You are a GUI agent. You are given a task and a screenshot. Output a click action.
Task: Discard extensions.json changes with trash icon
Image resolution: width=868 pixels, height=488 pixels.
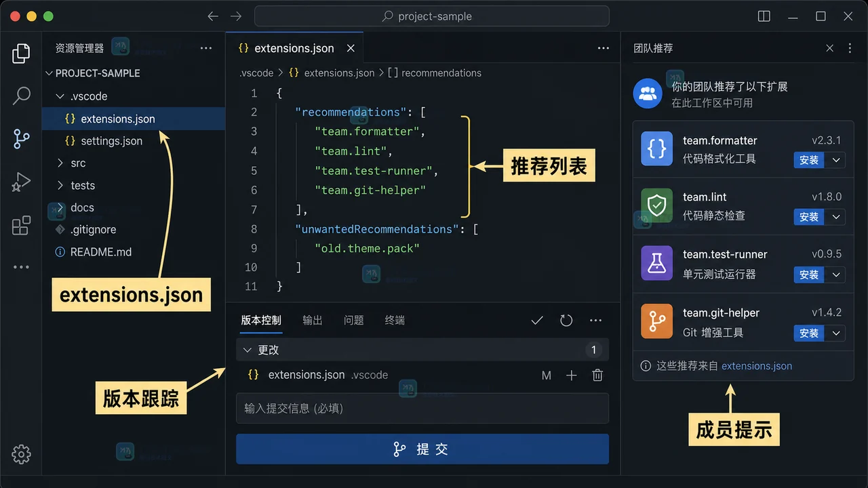597,375
